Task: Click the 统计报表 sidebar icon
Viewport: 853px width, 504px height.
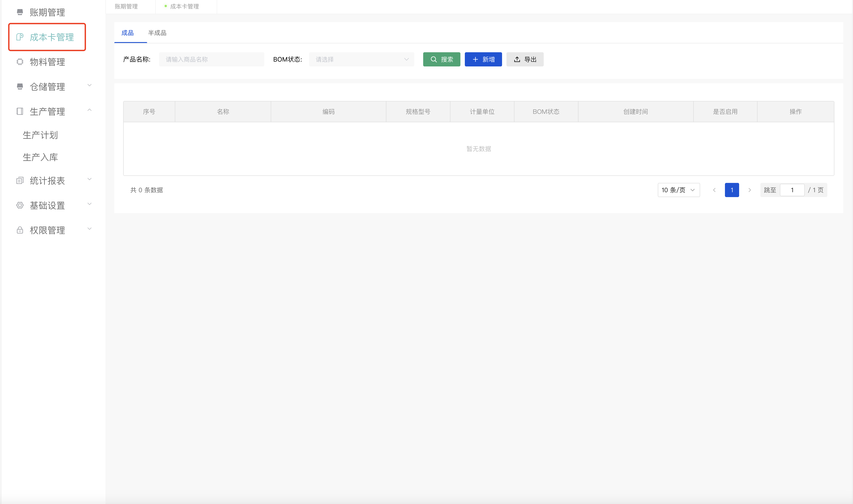Action: (20, 181)
